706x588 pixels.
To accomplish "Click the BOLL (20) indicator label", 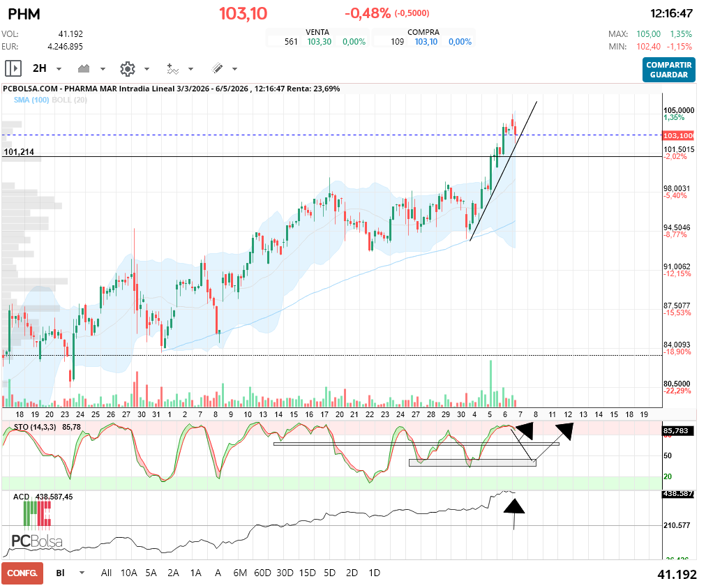I will 70,100.
